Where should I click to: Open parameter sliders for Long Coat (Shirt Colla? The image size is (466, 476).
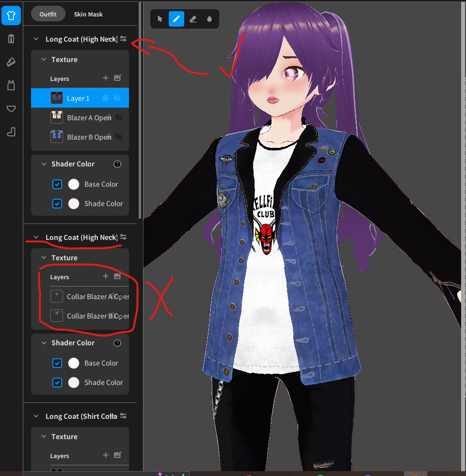(123, 416)
